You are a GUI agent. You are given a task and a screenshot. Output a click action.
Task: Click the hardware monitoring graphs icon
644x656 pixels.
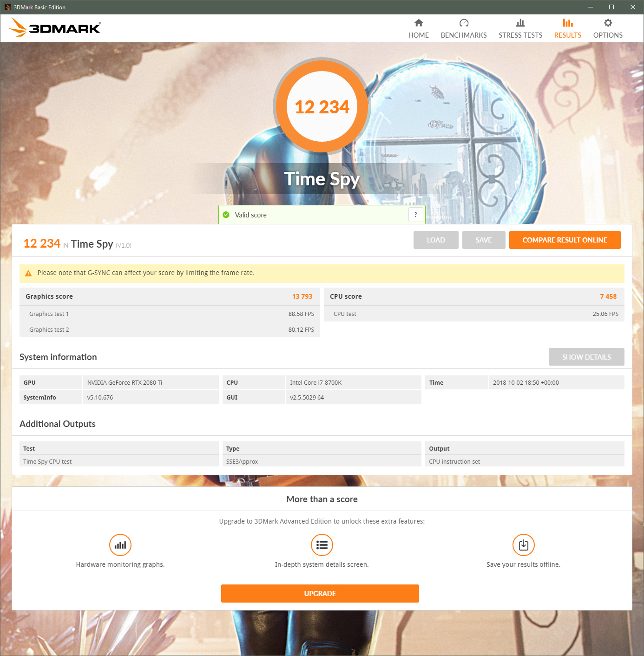pyautogui.click(x=120, y=545)
